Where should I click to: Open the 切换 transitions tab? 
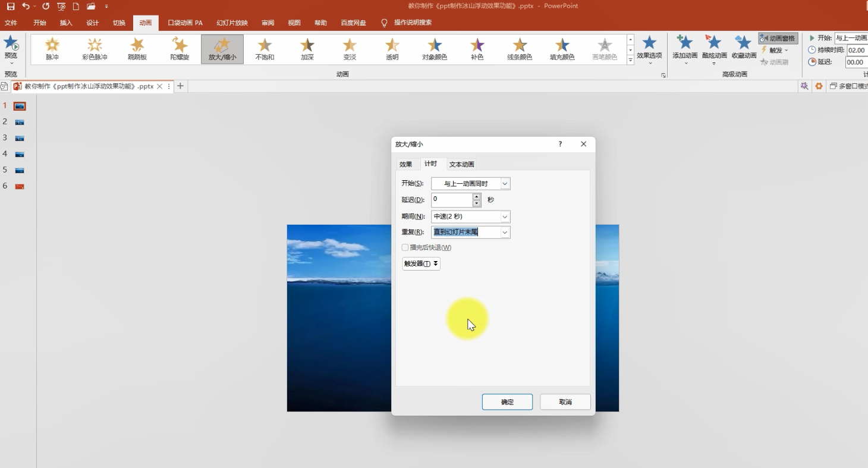click(x=119, y=23)
